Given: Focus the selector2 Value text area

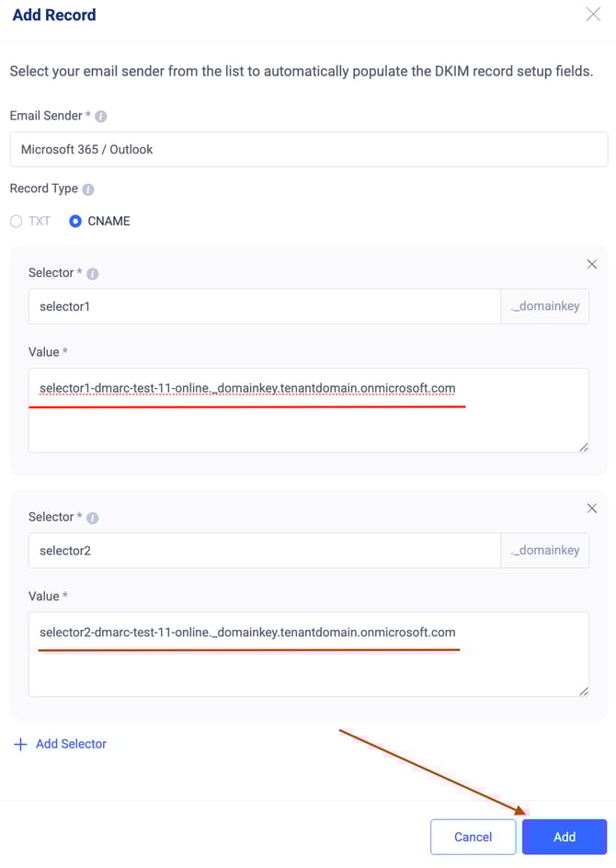Looking at the screenshot, I should click(309, 655).
